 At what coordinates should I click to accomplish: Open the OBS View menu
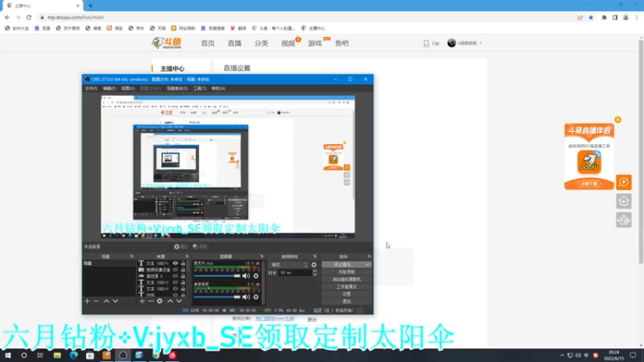click(x=128, y=88)
